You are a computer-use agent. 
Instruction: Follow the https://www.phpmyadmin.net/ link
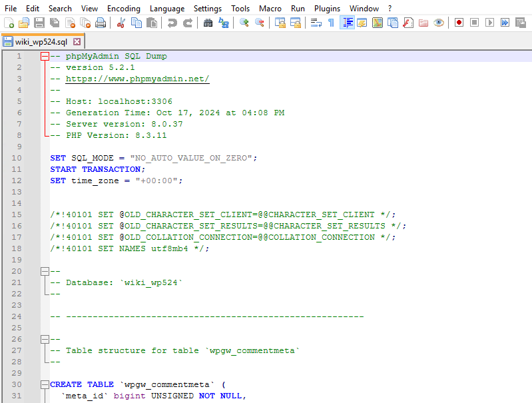(137, 79)
